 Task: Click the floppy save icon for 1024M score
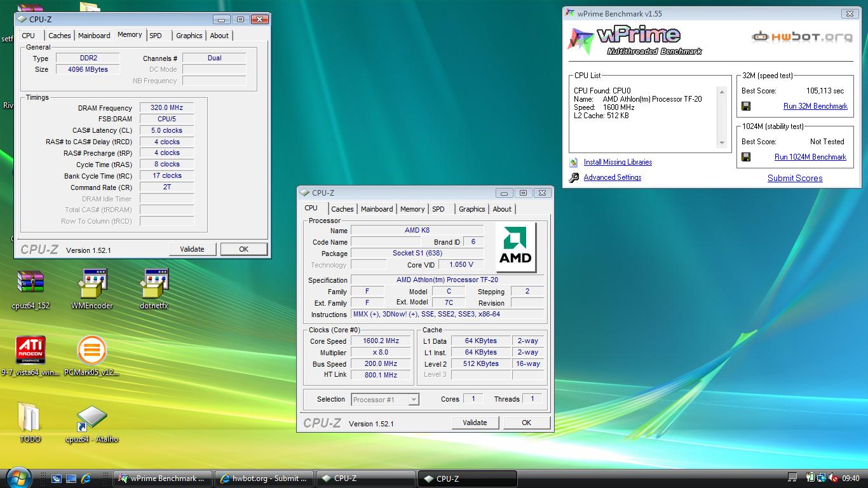point(746,157)
